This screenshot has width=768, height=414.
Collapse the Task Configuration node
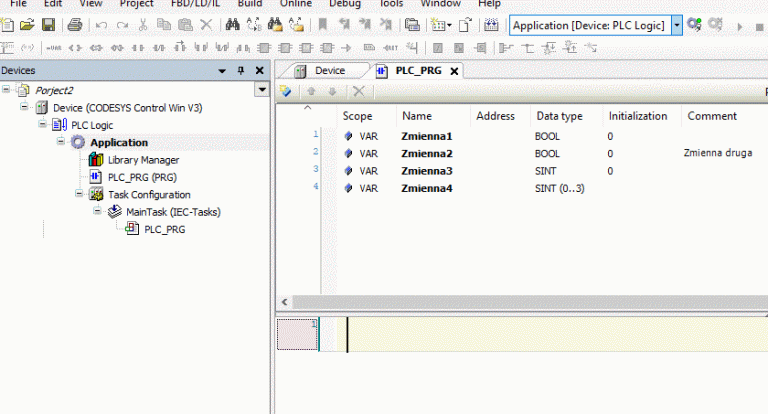[81, 195]
